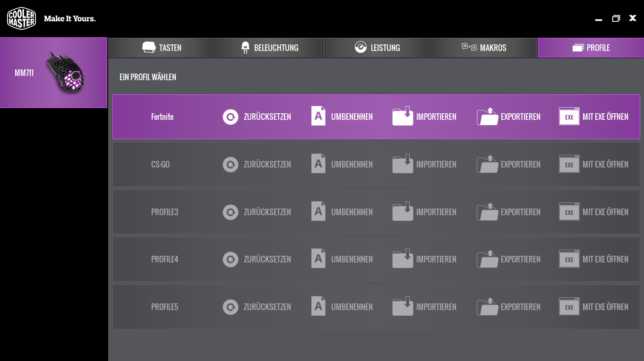644x361 pixels.
Task: Click Zurücksetzen label in PROFILE3 row
Action: 267,212
